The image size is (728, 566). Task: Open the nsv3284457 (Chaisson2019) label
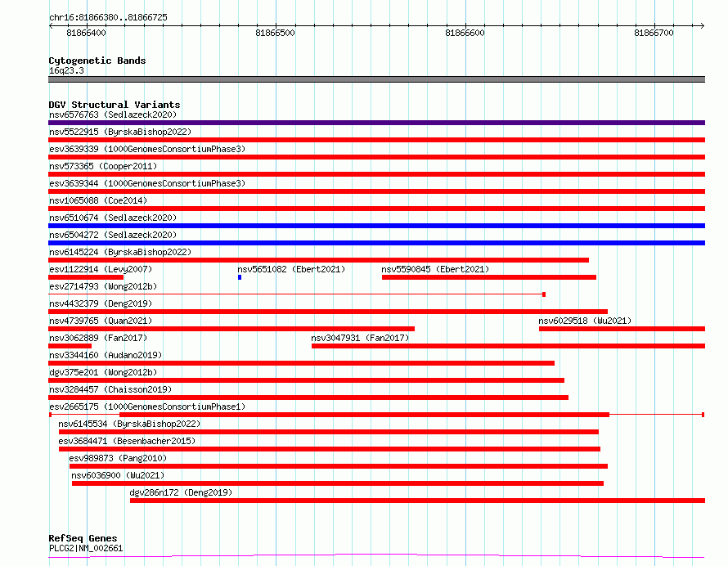(x=110, y=389)
